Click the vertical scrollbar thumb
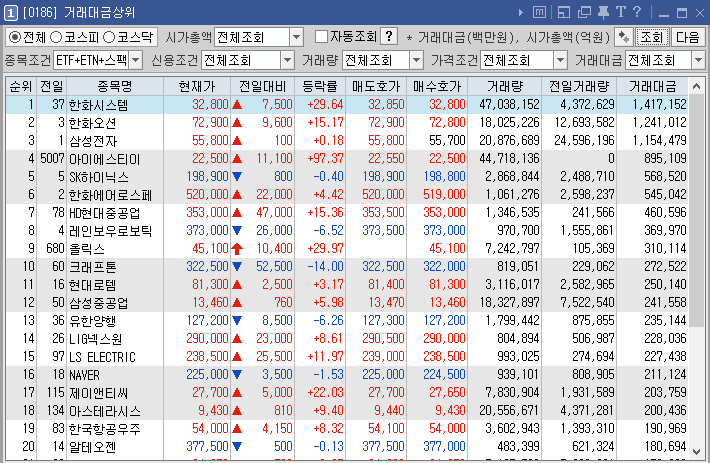710x463 pixels. (x=696, y=210)
